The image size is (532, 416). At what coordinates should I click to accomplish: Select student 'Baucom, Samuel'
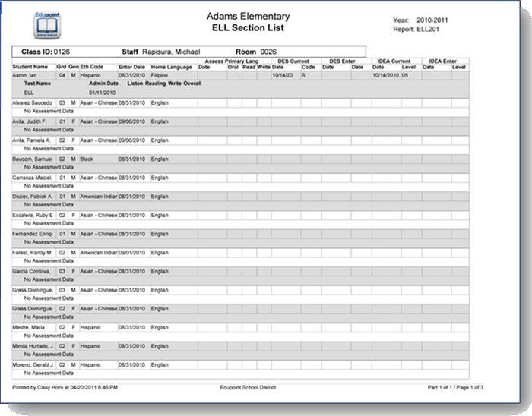point(32,159)
